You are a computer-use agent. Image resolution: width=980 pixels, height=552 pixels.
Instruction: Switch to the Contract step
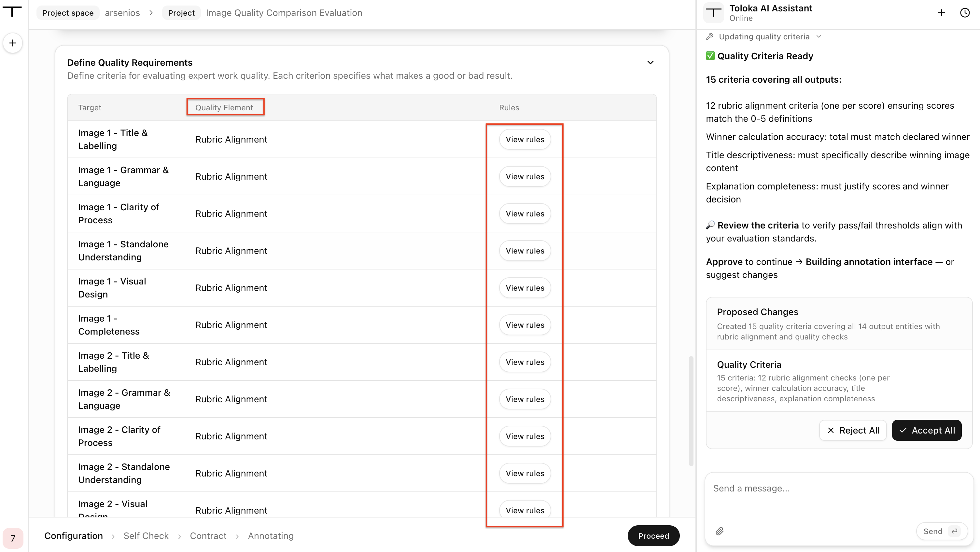pyautogui.click(x=208, y=536)
